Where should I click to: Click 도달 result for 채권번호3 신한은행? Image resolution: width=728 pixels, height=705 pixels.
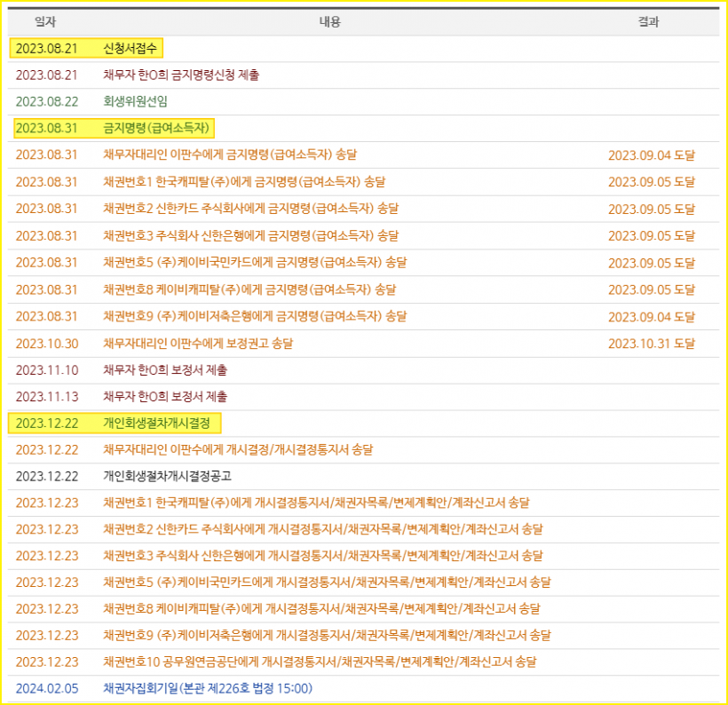point(652,236)
